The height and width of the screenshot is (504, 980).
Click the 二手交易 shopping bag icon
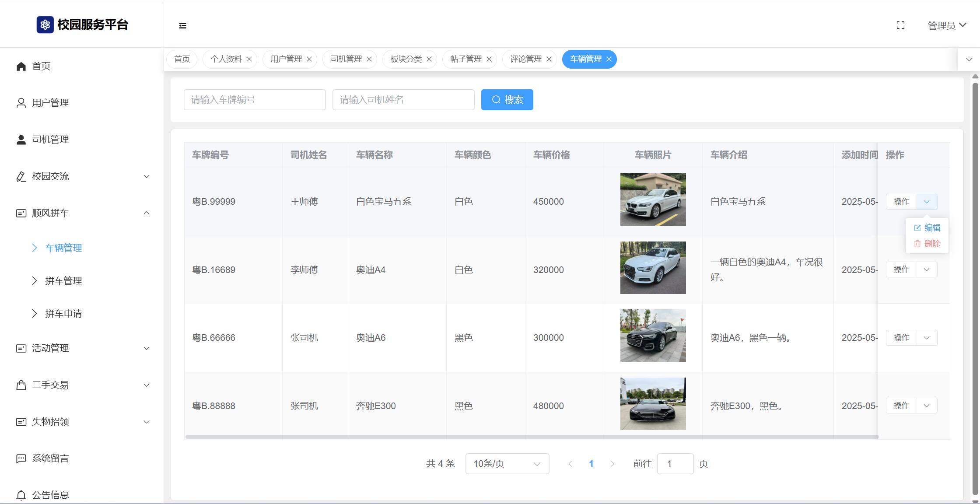(21, 385)
